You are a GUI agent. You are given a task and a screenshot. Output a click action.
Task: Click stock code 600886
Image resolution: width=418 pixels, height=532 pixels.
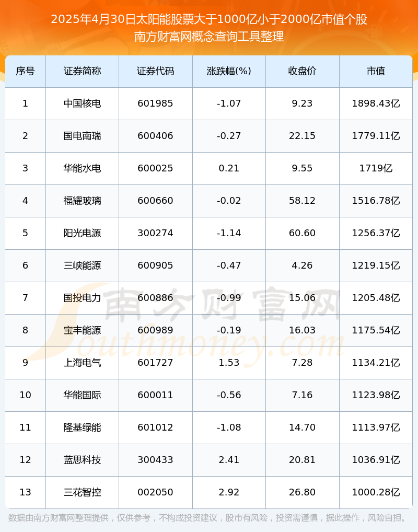(x=155, y=298)
